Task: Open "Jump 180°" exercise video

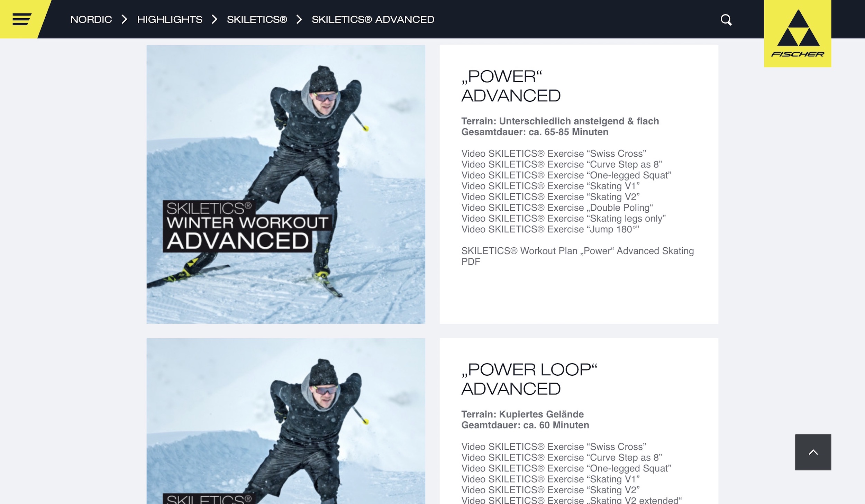Action: click(550, 229)
